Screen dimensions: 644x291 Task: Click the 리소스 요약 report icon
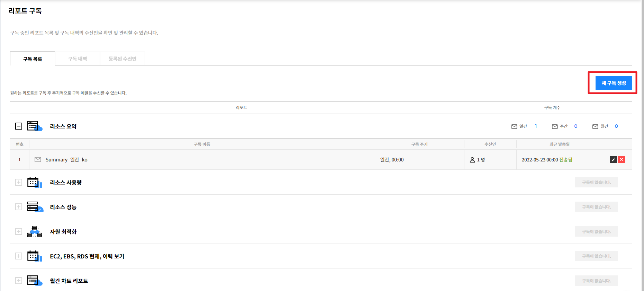point(34,126)
